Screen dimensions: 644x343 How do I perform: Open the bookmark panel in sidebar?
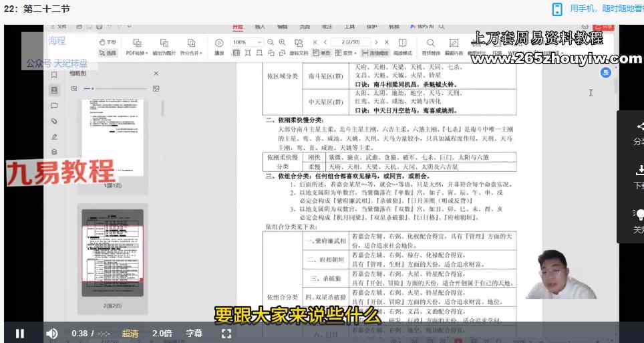click(x=54, y=75)
